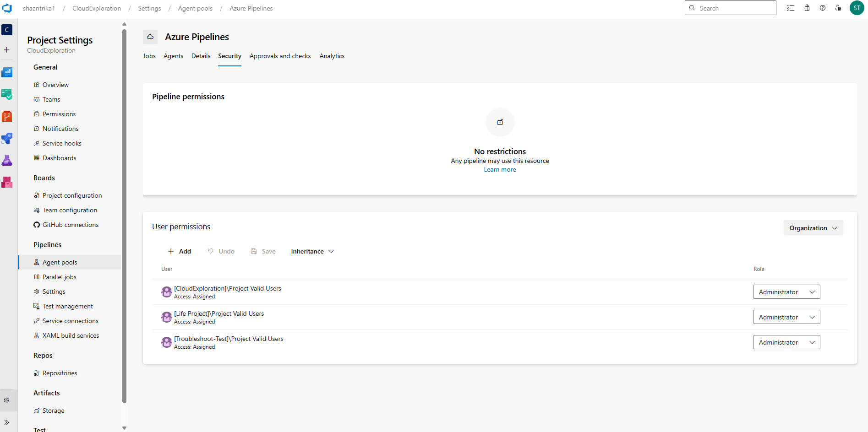Click the sidebar scrollbar down arrow
868x432 pixels.
(x=124, y=428)
